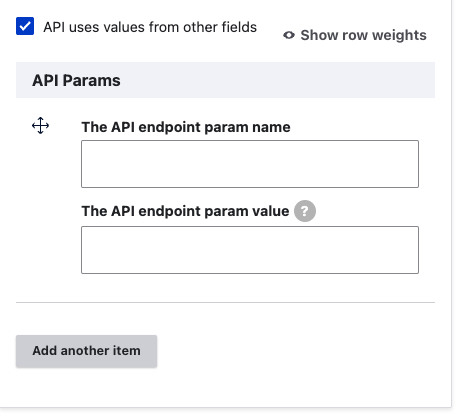Open help tooltip for param value
The width and height of the screenshot is (460, 416).
[305, 211]
